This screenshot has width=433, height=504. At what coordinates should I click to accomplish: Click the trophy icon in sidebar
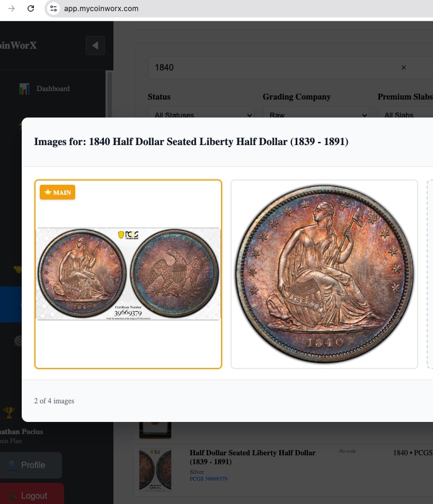coord(8,412)
